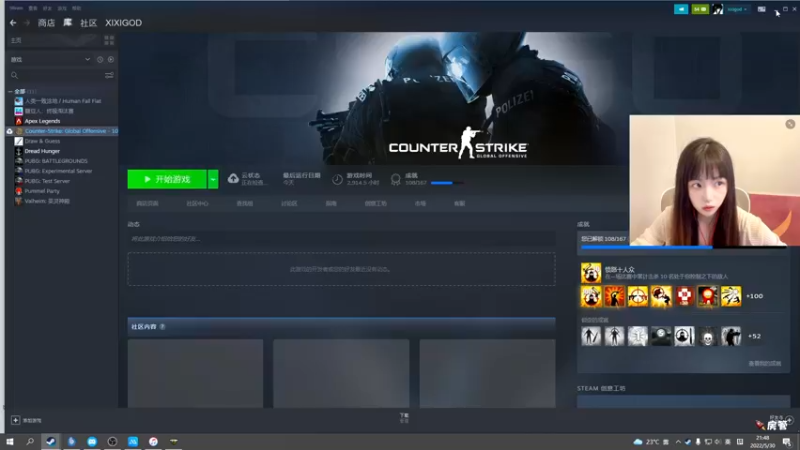Click the first unlocked achievement in the gold icon row
Image resolution: width=800 pixels, height=450 pixels.
coord(591,296)
